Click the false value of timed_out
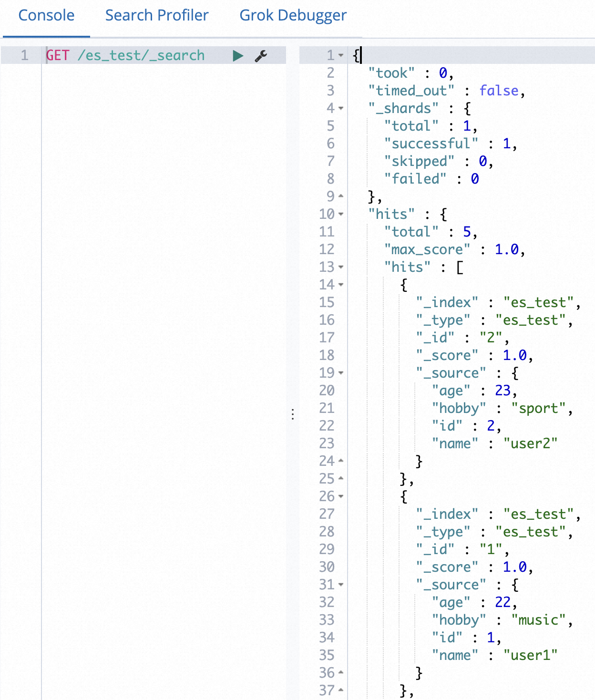This screenshot has width=595, height=700. pyautogui.click(x=499, y=91)
